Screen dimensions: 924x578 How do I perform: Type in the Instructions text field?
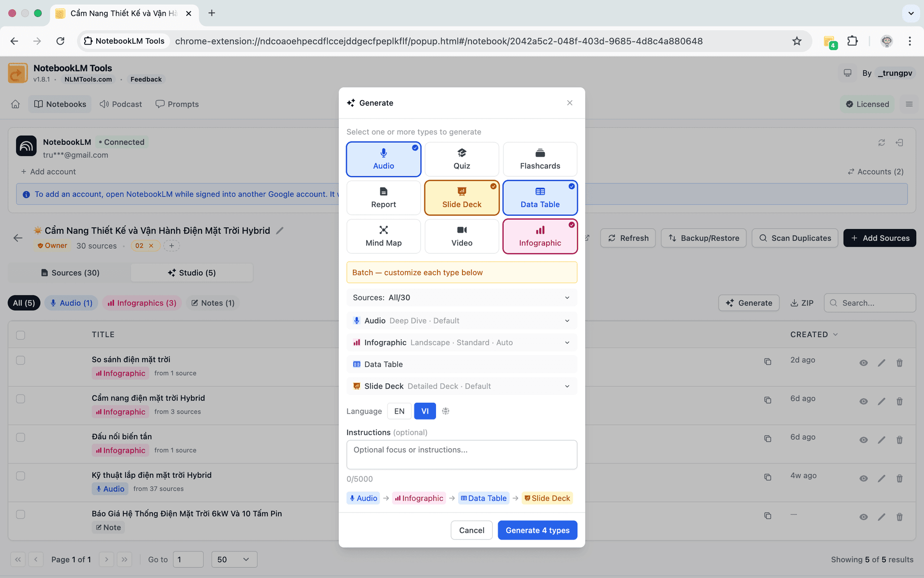pos(462,454)
